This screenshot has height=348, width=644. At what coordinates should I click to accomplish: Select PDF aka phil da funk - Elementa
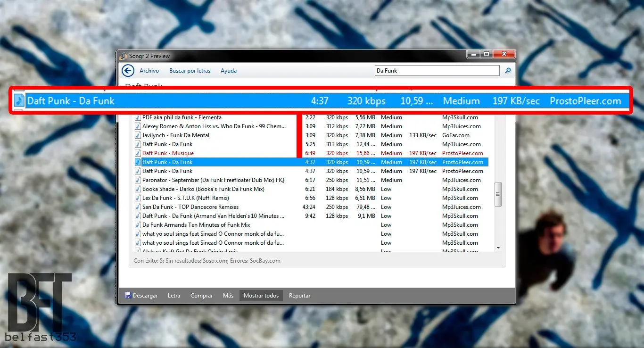tap(182, 117)
